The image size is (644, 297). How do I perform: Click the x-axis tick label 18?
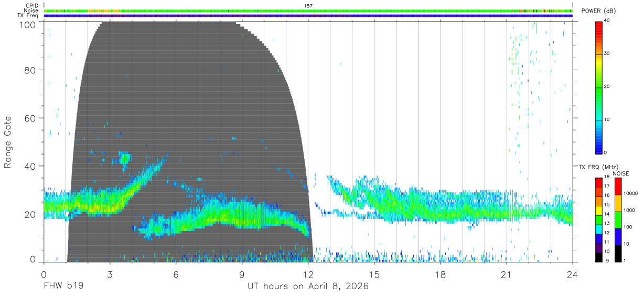point(441,274)
